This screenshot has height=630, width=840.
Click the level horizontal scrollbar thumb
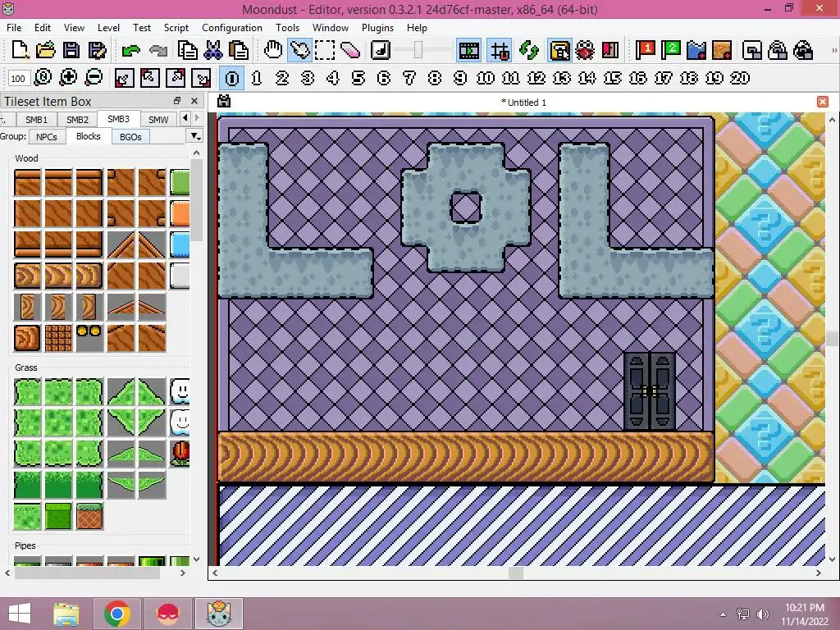[515, 573]
